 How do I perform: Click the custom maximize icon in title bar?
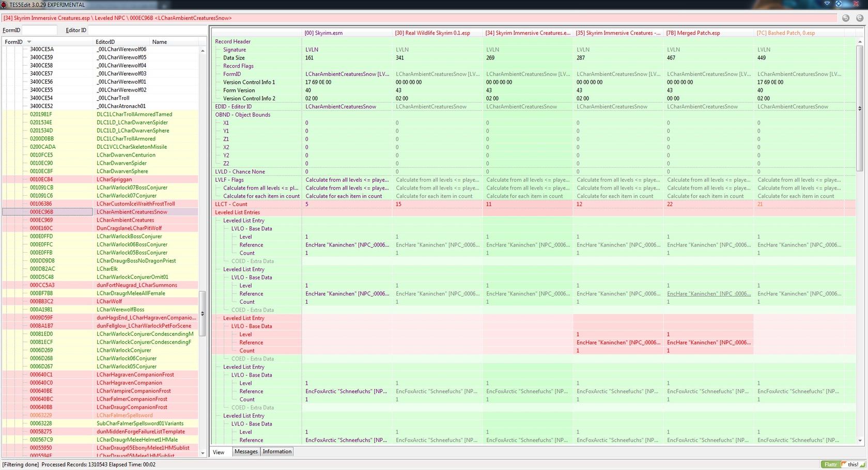tap(839, 4)
